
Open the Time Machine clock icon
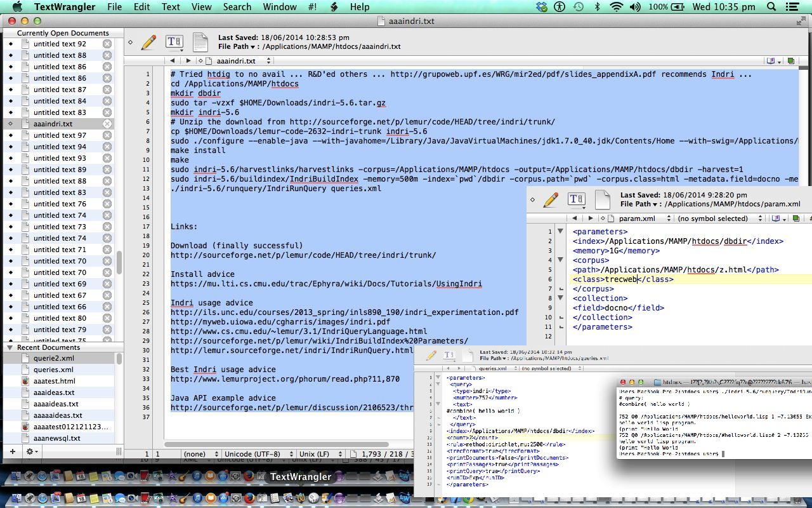[578, 7]
